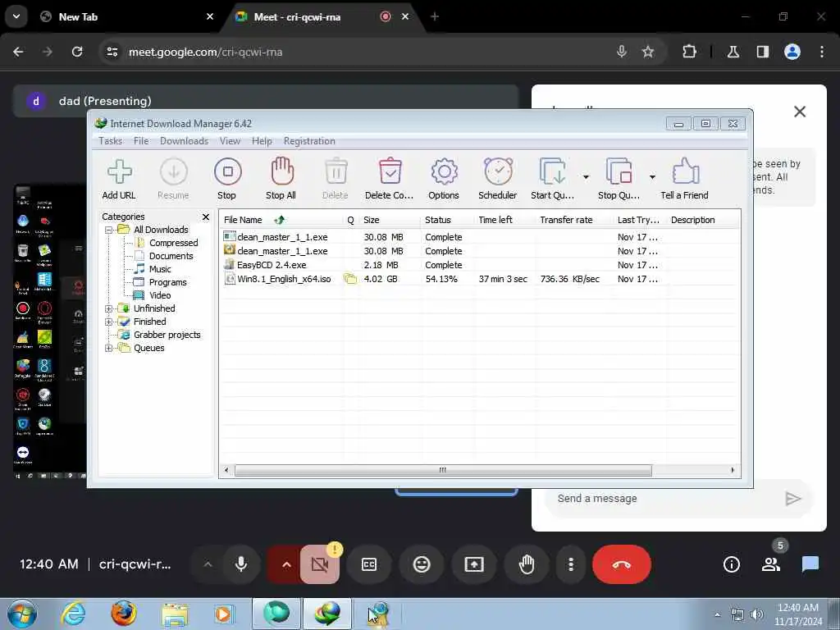This screenshot has height=630, width=840.
Task: Open Stop Queue dropdown arrow
Action: pos(652,177)
